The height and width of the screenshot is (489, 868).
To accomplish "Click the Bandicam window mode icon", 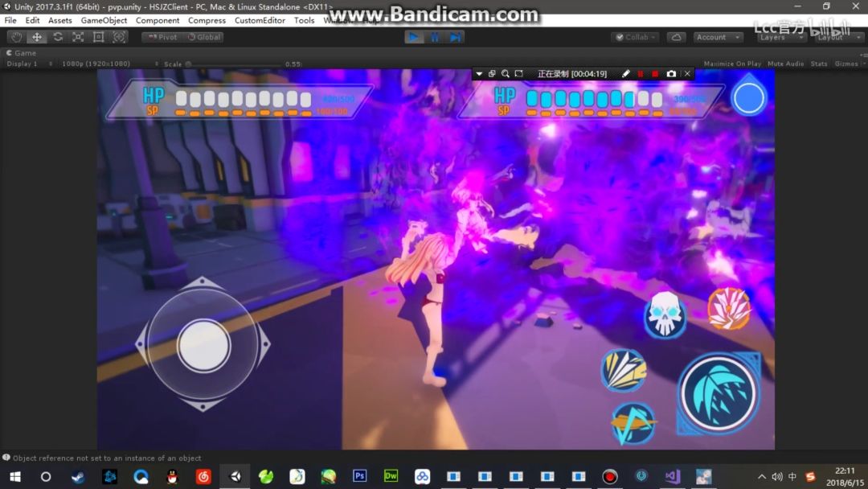I will [x=492, y=74].
